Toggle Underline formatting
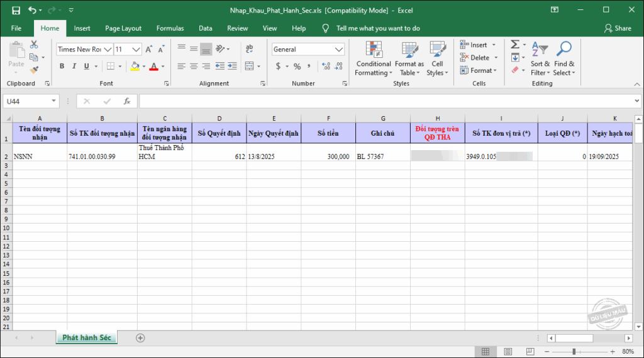644x358 pixels. point(86,67)
